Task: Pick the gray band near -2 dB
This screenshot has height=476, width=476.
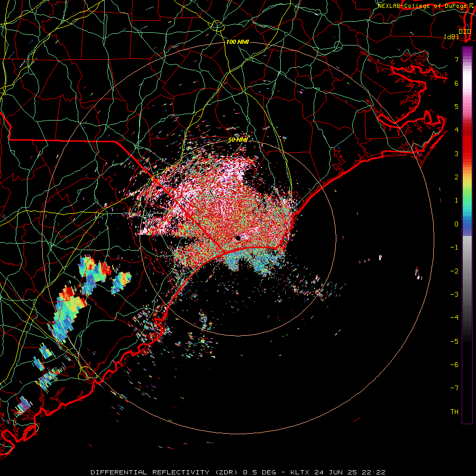Action: click(467, 271)
